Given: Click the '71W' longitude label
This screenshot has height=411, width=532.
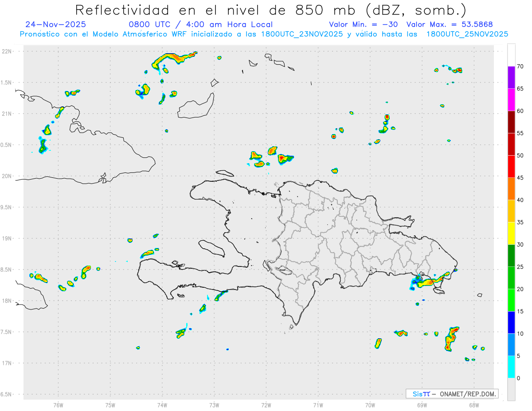Looking at the screenshot, I should [x=318, y=405].
